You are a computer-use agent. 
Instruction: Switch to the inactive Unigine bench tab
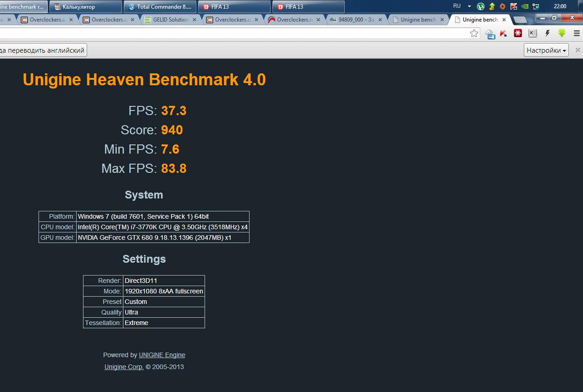[x=418, y=20]
